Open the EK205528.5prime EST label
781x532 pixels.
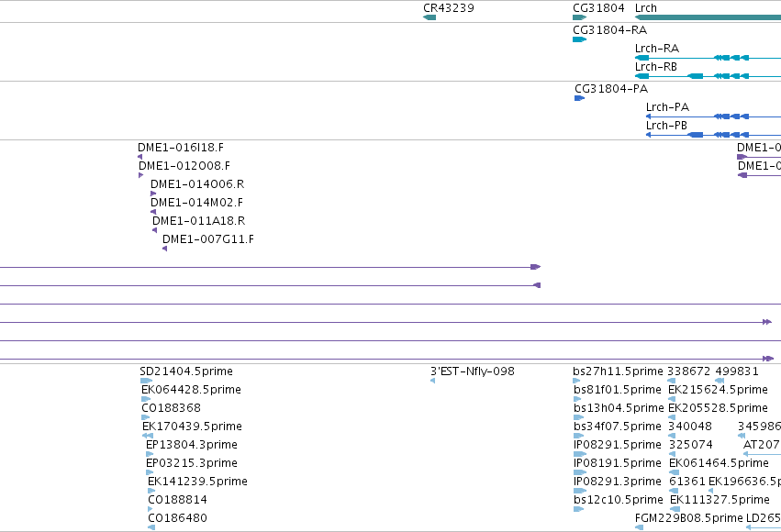pyautogui.click(x=719, y=408)
